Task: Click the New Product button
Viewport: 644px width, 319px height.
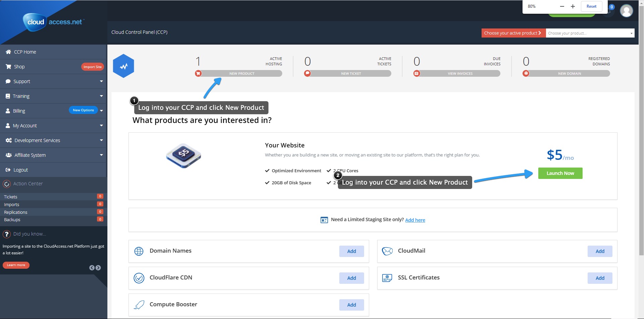Action: click(x=242, y=73)
